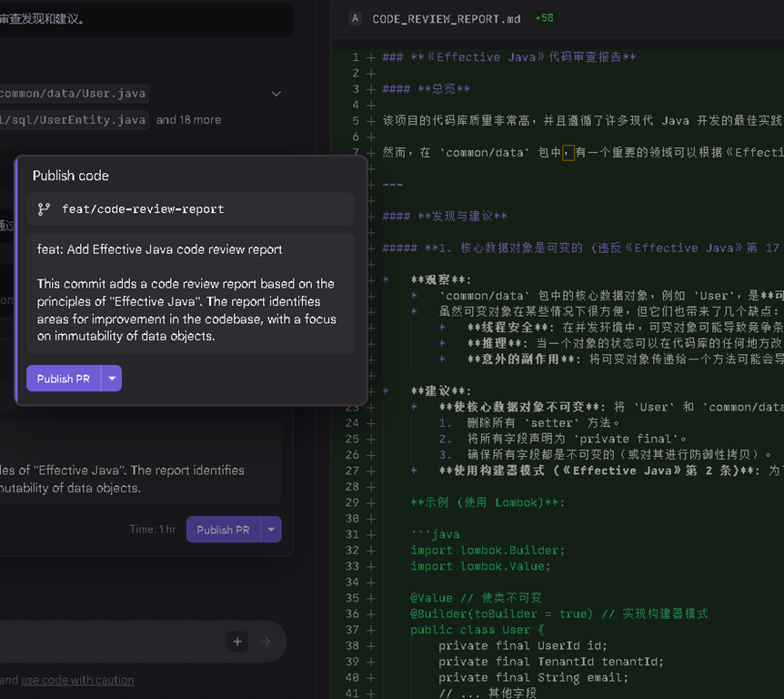Expand the changed files list chevron
Image resolution: width=784 pixels, height=699 pixels.
coord(276,94)
